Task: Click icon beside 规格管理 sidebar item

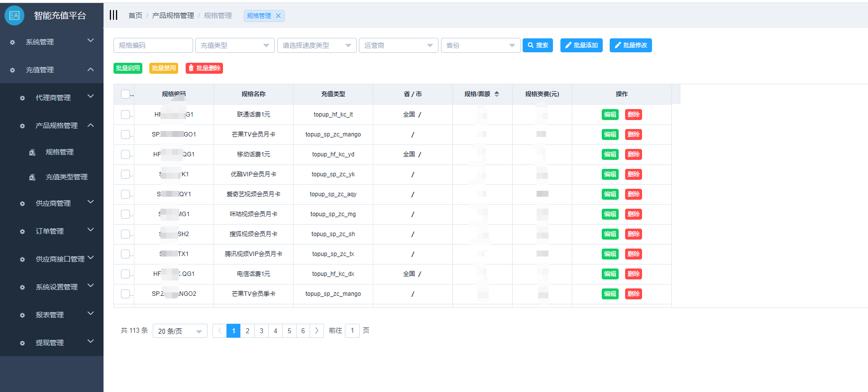Action: pos(32,152)
